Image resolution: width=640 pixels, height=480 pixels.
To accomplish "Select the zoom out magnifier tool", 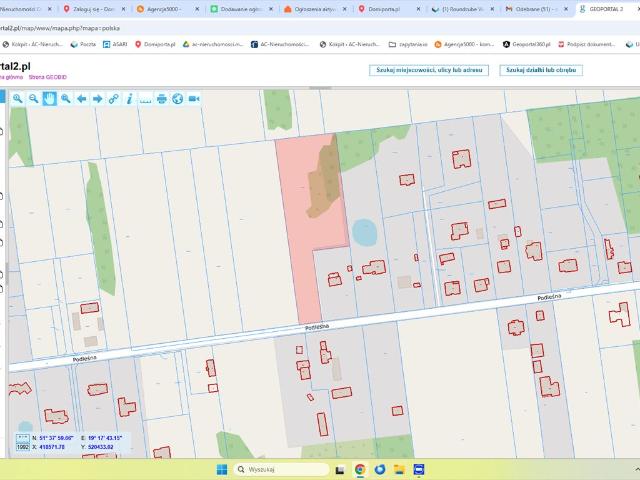I will (34, 98).
